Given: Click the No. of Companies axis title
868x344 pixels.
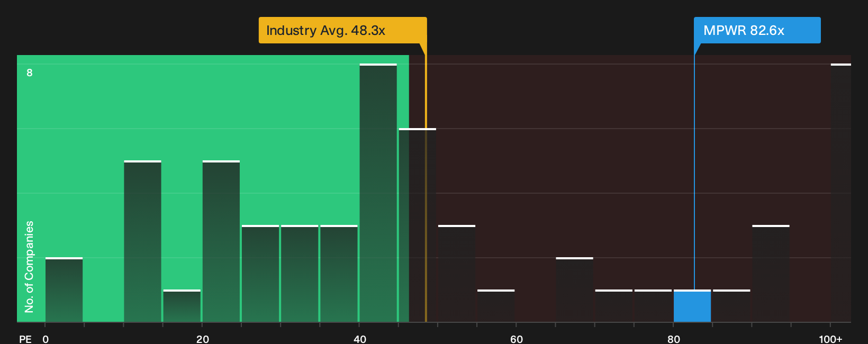Looking at the screenshot, I should click(x=29, y=267).
